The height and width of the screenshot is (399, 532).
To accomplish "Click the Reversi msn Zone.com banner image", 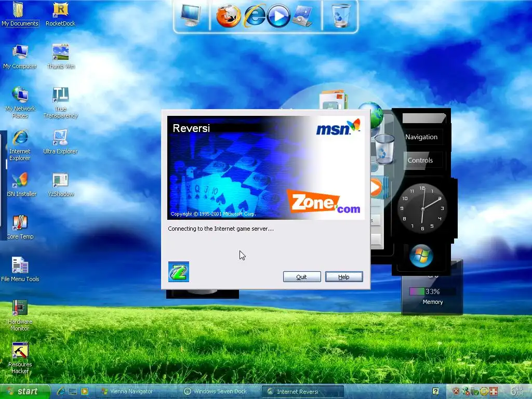I will click(265, 168).
